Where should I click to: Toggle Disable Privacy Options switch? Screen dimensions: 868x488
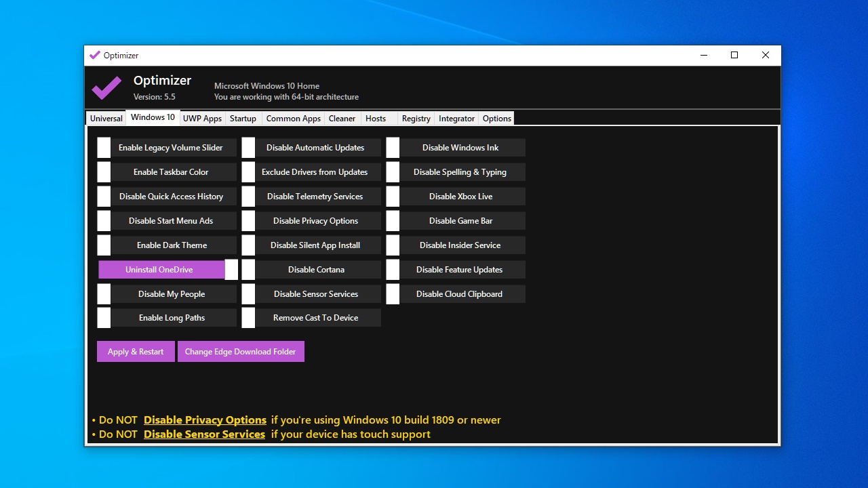click(311, 221)
